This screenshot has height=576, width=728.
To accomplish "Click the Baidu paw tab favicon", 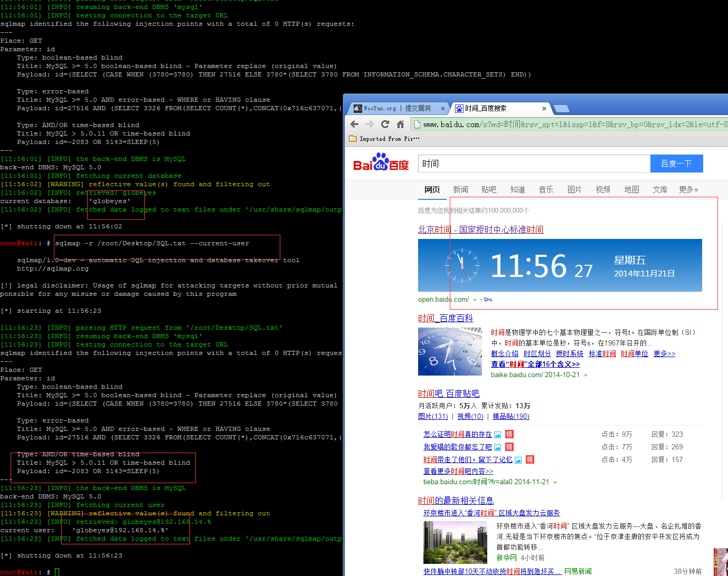I will [459, 109].
